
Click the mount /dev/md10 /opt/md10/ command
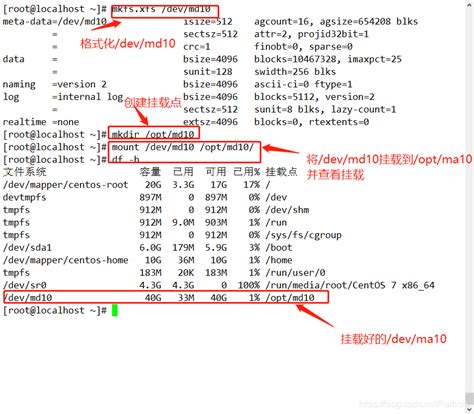pos(183,147)
